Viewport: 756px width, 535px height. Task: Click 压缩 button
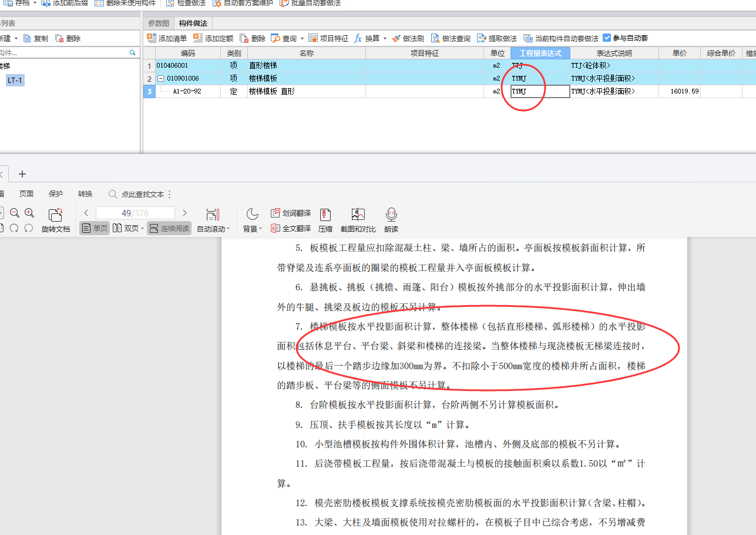325,220
